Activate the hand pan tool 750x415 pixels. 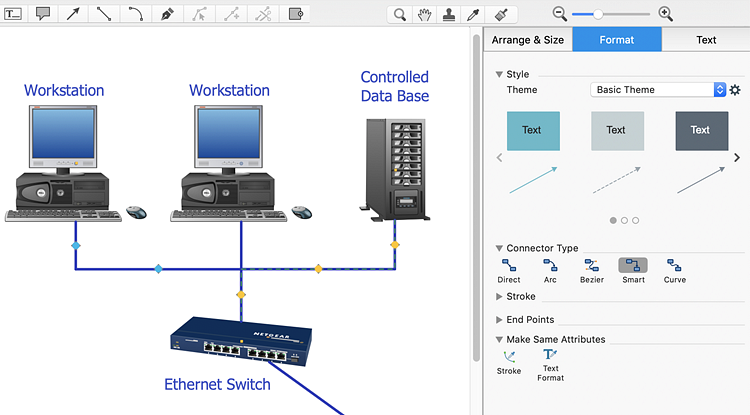pyautogui.click(x=424, y=15)
